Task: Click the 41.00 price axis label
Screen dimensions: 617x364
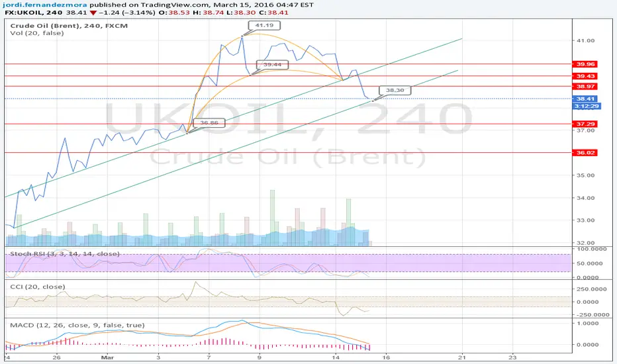Action: [585, 40]
